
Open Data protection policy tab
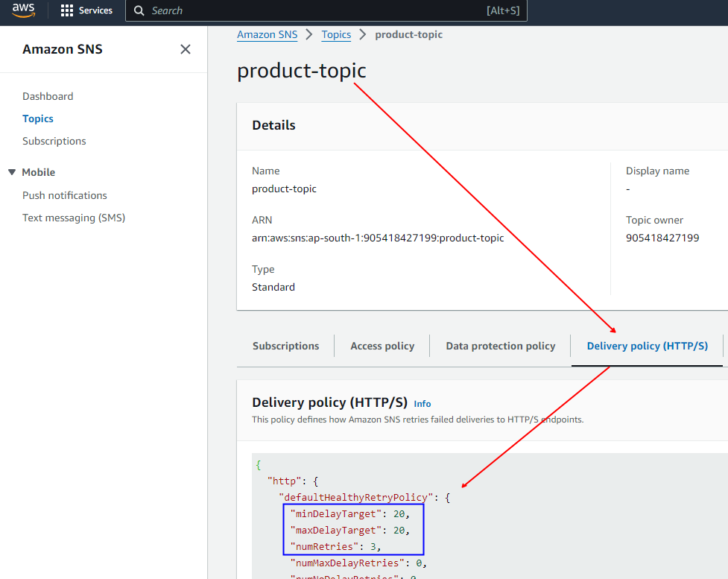point(500,346)
